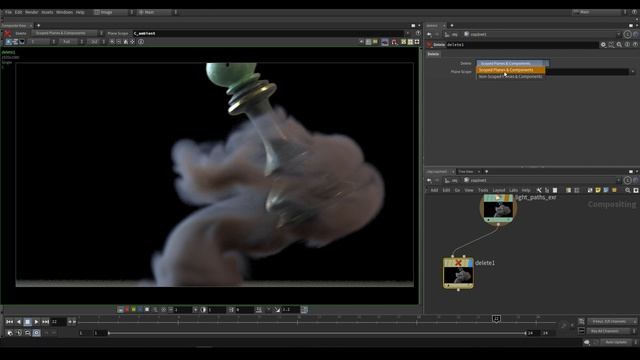The width and height of the screenshot is (640, 360).
Task: Open the main Help menu
Action: click(x=80, y=12)
